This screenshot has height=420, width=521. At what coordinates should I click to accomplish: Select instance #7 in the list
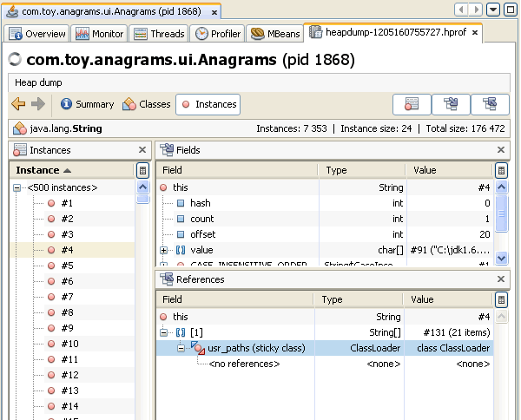tap(67, 297)
